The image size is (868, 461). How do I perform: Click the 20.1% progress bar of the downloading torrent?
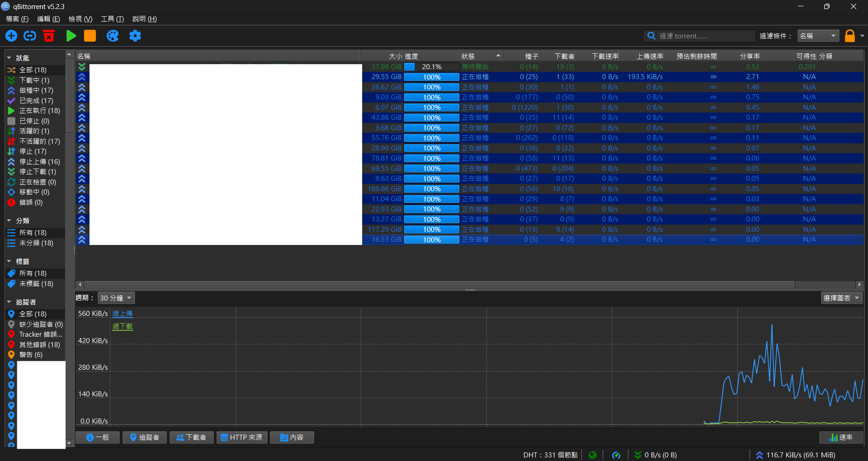432,66
